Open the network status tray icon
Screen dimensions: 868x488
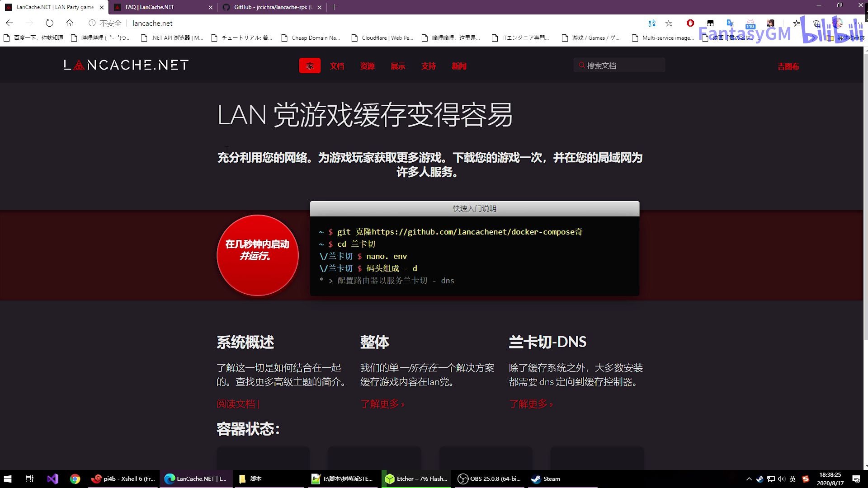(x=771, y=479)
